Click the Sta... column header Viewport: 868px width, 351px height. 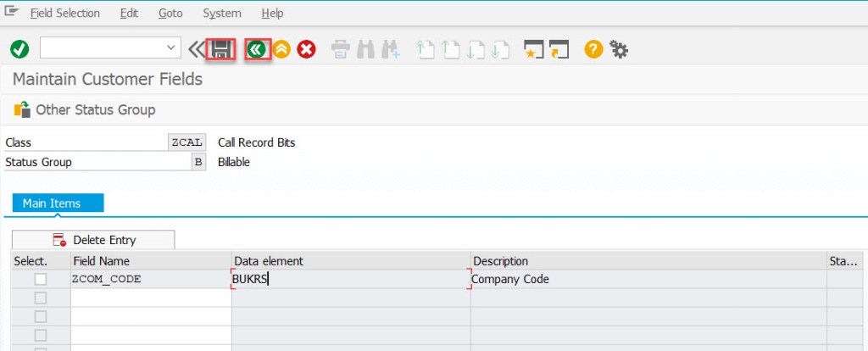tap(845, 261)
